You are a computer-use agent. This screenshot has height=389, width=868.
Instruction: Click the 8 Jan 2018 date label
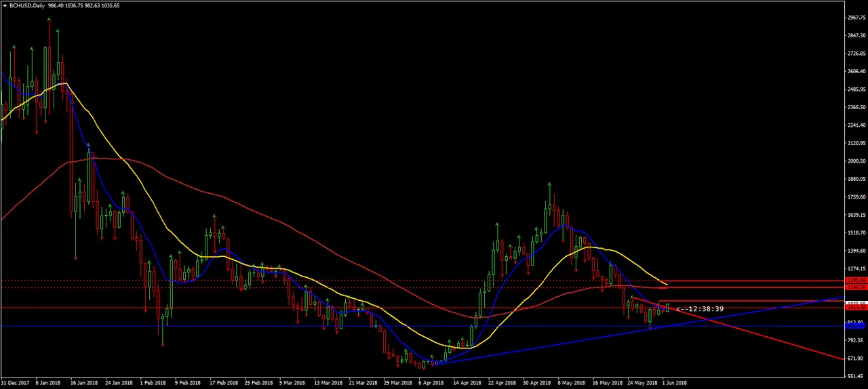(x=48, y=383)
